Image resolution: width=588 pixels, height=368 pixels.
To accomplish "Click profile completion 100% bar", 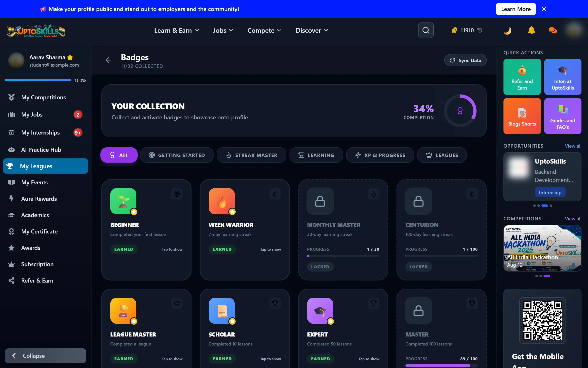I will 38,80.
